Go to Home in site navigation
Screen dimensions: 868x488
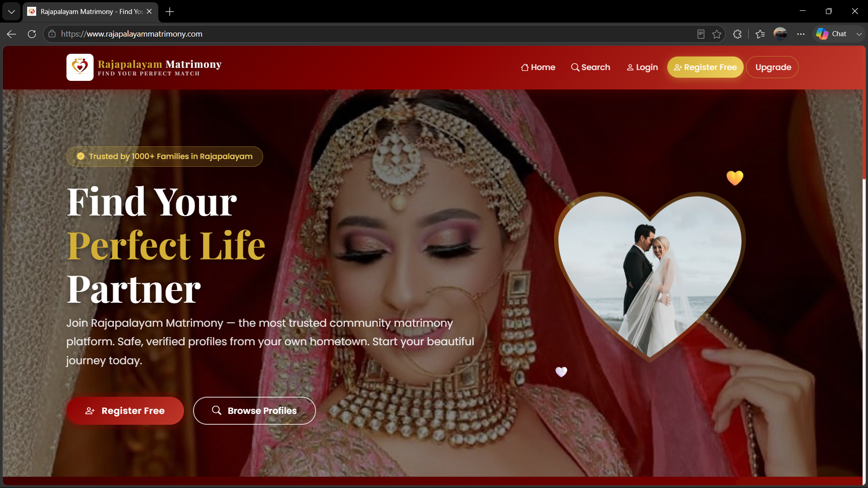coord(538,67)
